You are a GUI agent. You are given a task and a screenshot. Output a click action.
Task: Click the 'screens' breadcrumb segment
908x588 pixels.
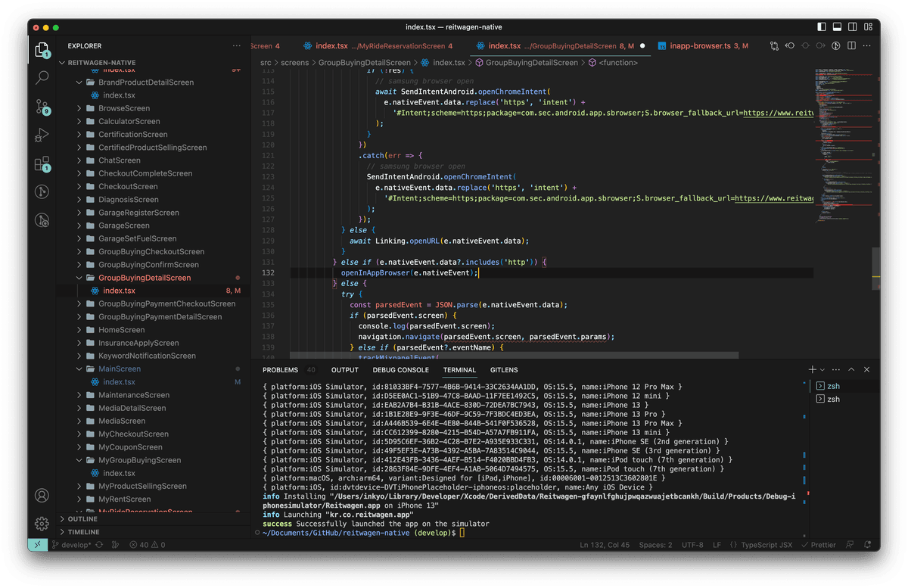coord(294,63)
